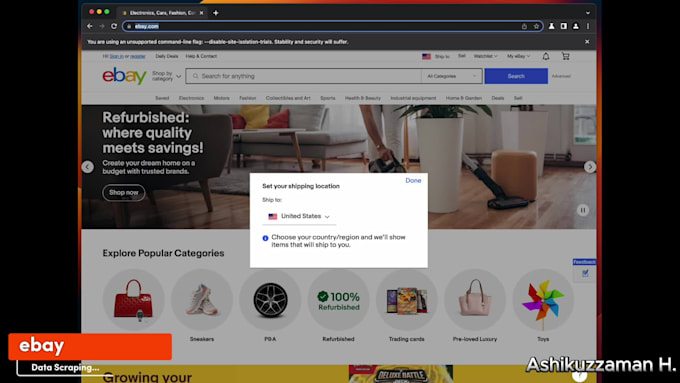Open browser profile avatar icon
680x383 pixels.
(576, 26)
